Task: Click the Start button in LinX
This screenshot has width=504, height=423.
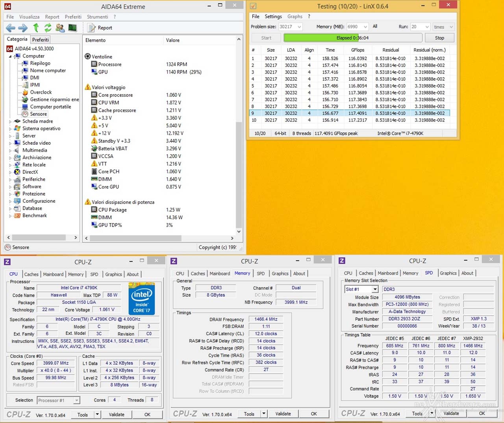Action: [x=266, y=38]
